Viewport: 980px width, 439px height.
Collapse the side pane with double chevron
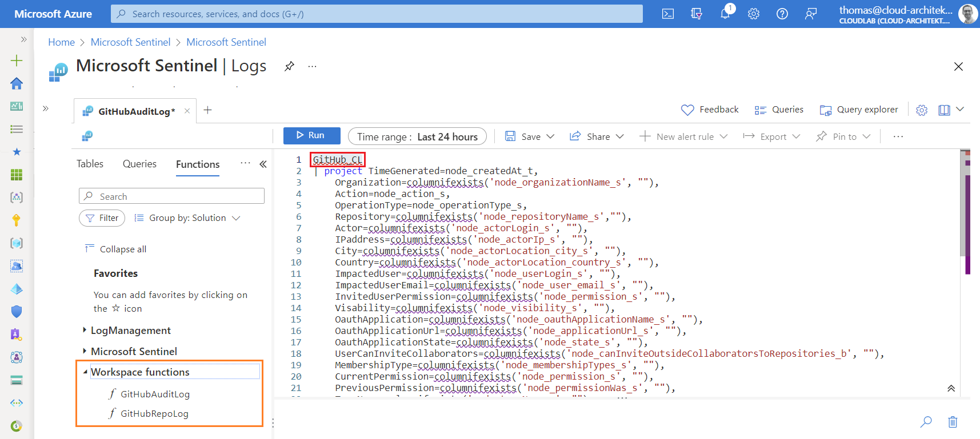263,164
